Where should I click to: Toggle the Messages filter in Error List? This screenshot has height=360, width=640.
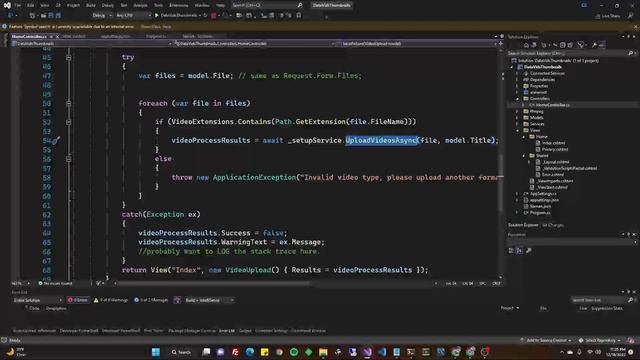[151, 300]
